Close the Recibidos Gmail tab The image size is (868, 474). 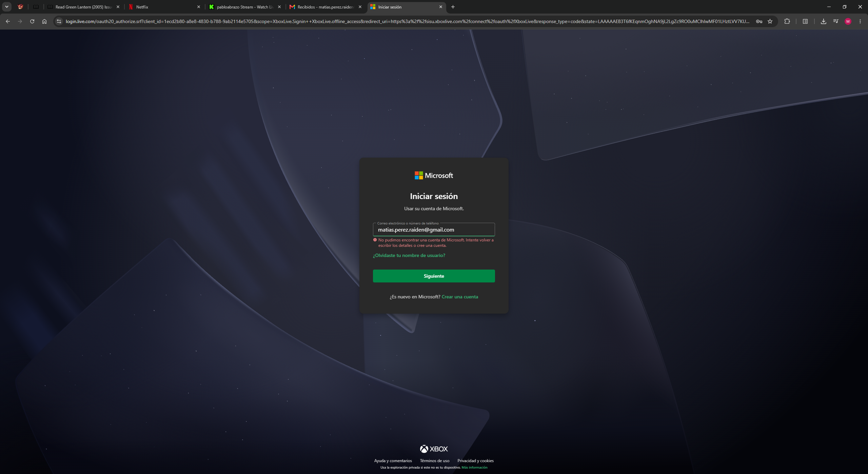pyautogui.click(x=360, y=7)
